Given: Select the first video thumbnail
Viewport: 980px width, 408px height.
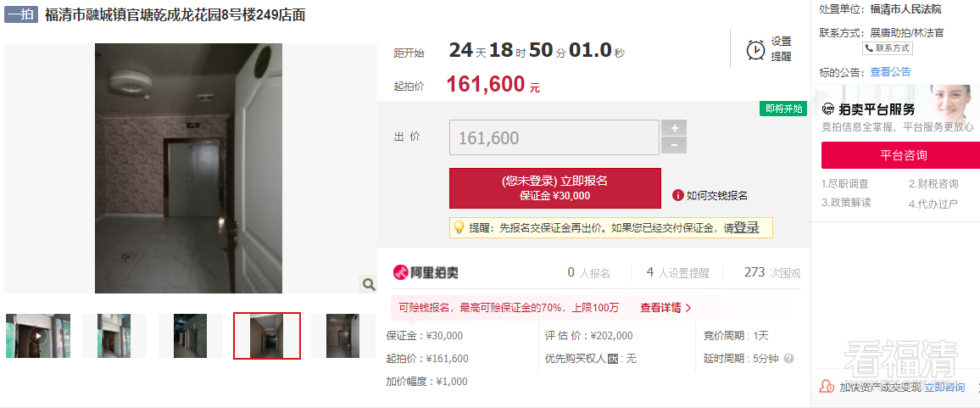Looking at the screenshot, I should click(38, 335).
